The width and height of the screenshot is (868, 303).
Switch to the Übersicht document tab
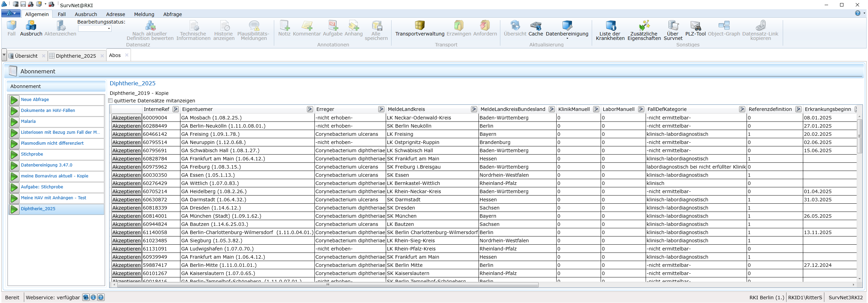(26, 56)
